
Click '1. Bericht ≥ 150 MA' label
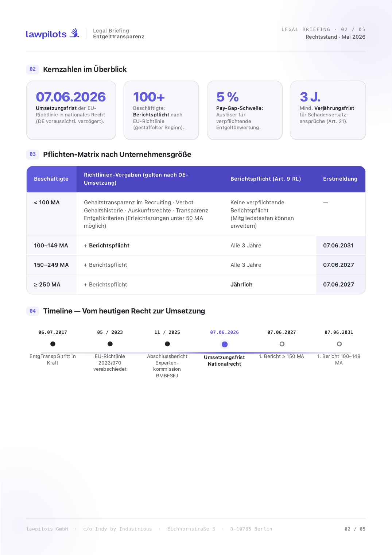tap(282, 356)
